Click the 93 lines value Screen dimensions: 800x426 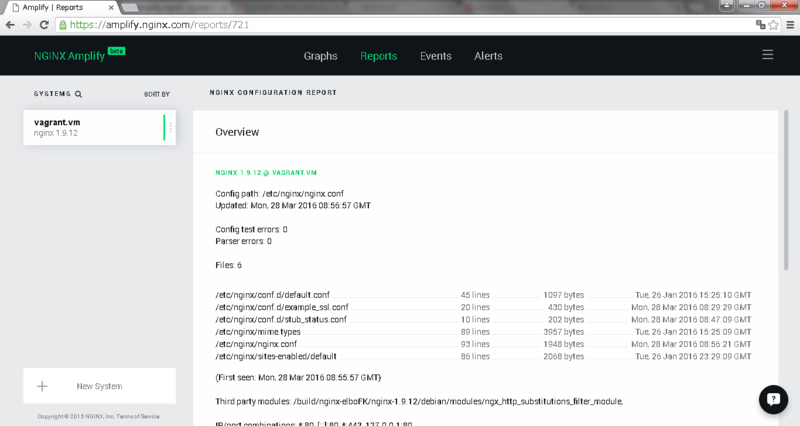tap(475, 344)
